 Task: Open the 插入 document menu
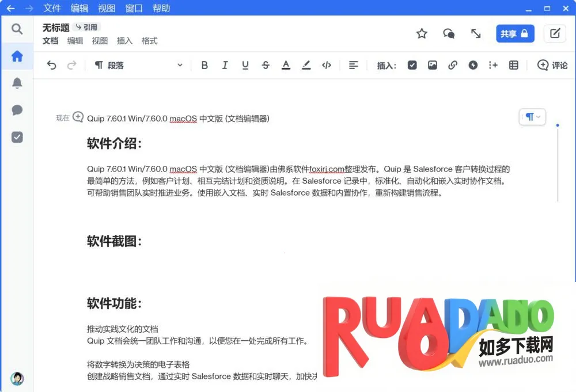[x=124, y=41]
